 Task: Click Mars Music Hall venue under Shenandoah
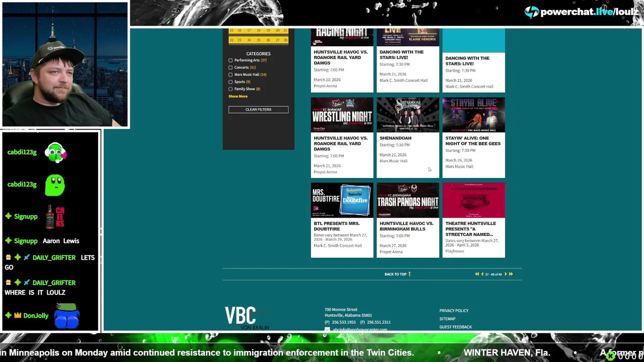(393, 161)
